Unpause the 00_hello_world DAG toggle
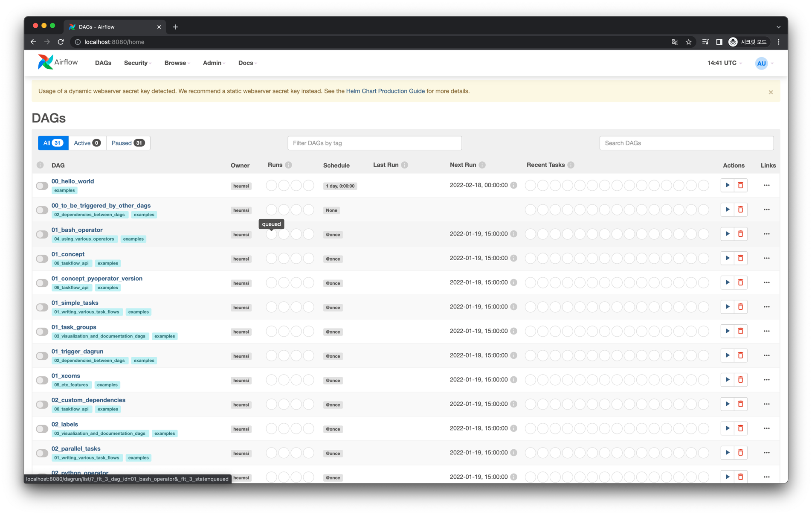Viewport: 812px width, 515px height. coord(42,186)
